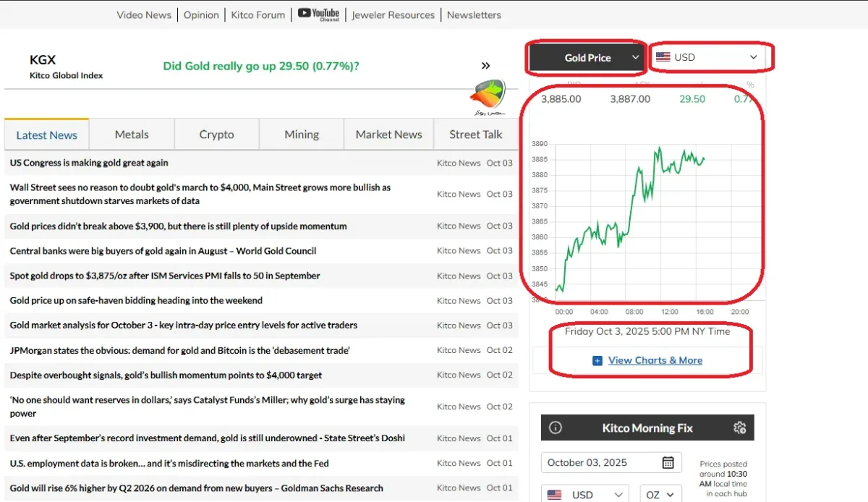Click the KGX Kitco Global Index label

click(x=66, y=67)
